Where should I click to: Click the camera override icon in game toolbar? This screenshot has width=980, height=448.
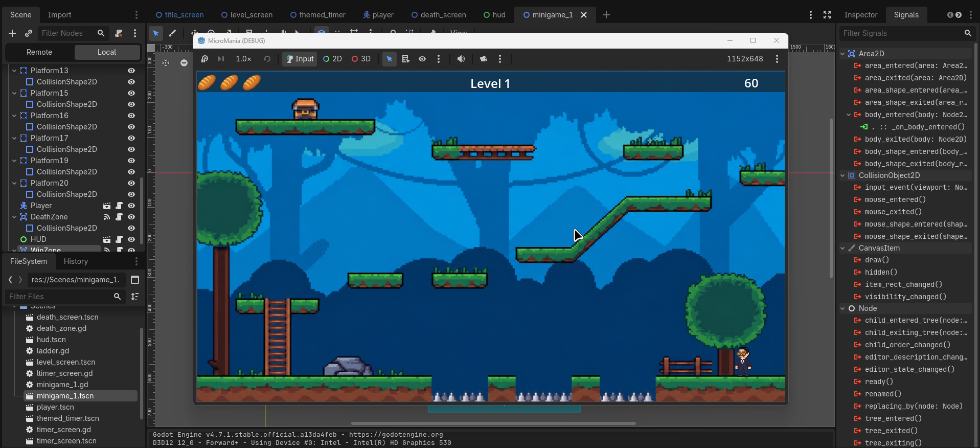point(484,59)
